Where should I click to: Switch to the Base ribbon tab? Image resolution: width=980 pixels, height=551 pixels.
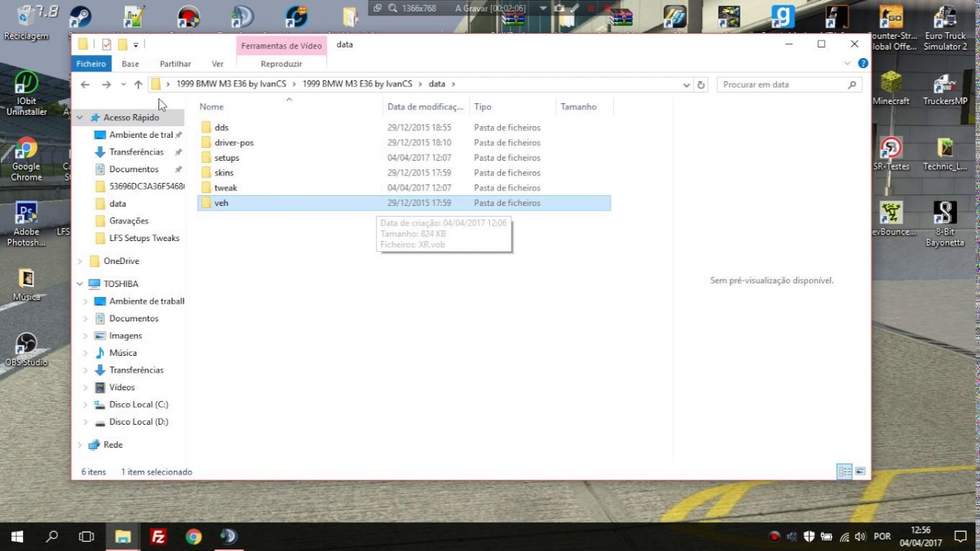(x=130, y=64)
